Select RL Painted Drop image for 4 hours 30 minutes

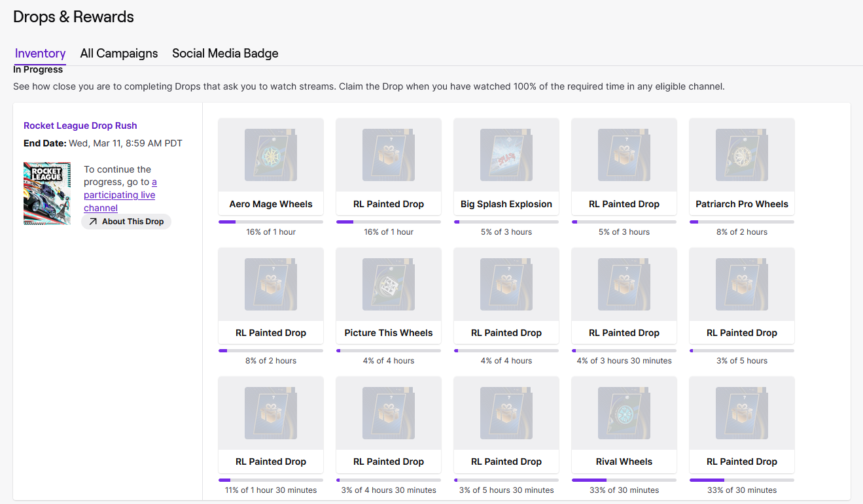[389, 412]
